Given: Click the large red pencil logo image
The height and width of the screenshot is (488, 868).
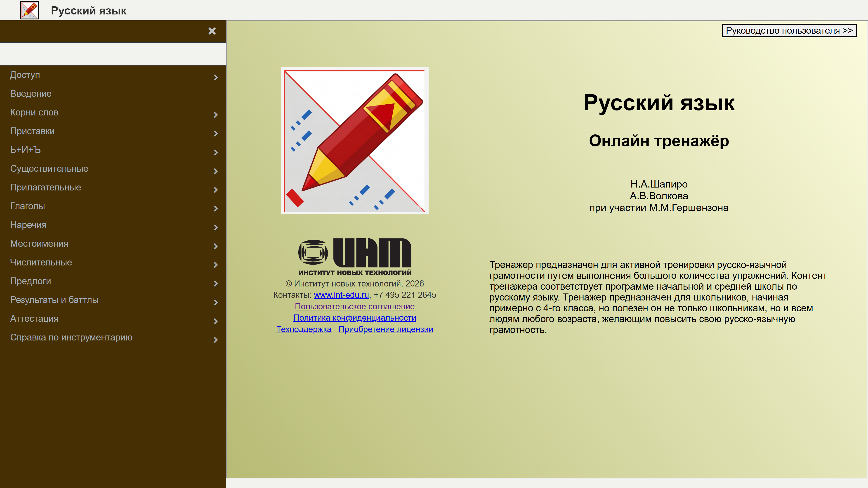Looking at the screenshot, I should pos(354,141).
